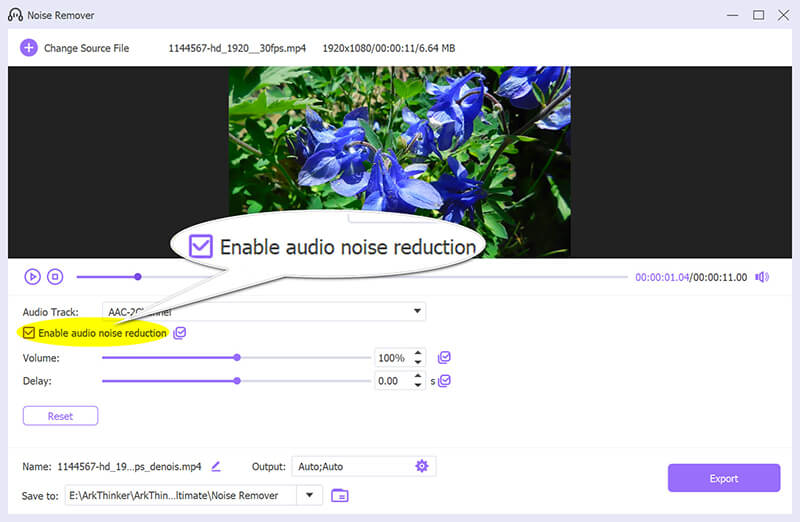Uncheck Enable audio noise reduction checkbox
The height and width of the screenshot is (522, 800).
(29, 333)
